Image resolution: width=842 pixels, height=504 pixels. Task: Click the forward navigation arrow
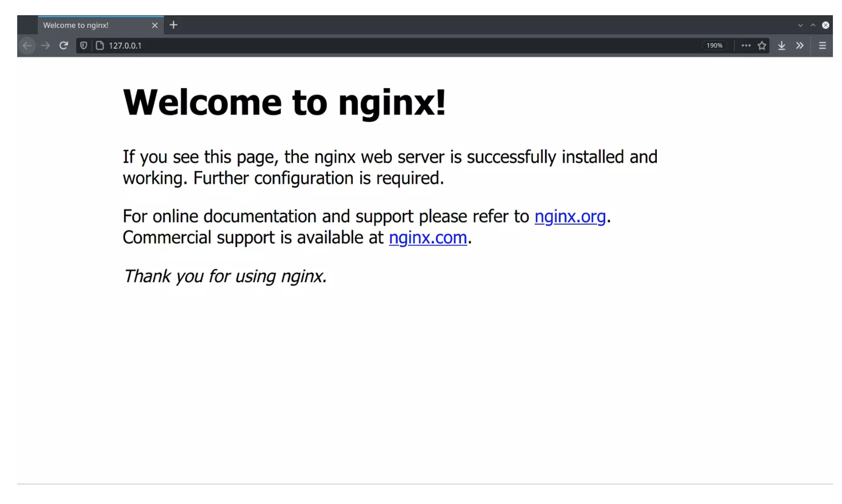point(45,45)
